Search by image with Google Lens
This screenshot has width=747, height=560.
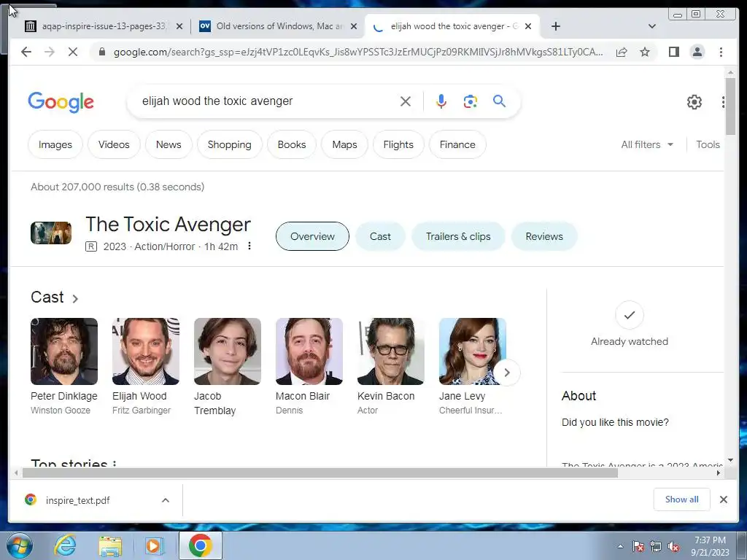point(471,101)
